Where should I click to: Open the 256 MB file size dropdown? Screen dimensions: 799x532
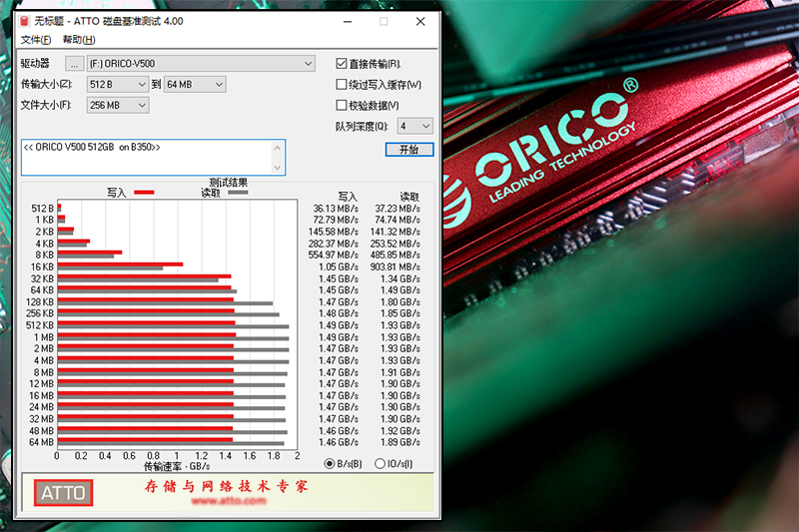(118, 106)
